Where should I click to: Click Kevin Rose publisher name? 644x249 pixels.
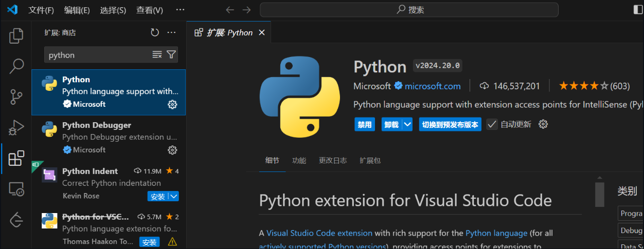tap(81, 196)
